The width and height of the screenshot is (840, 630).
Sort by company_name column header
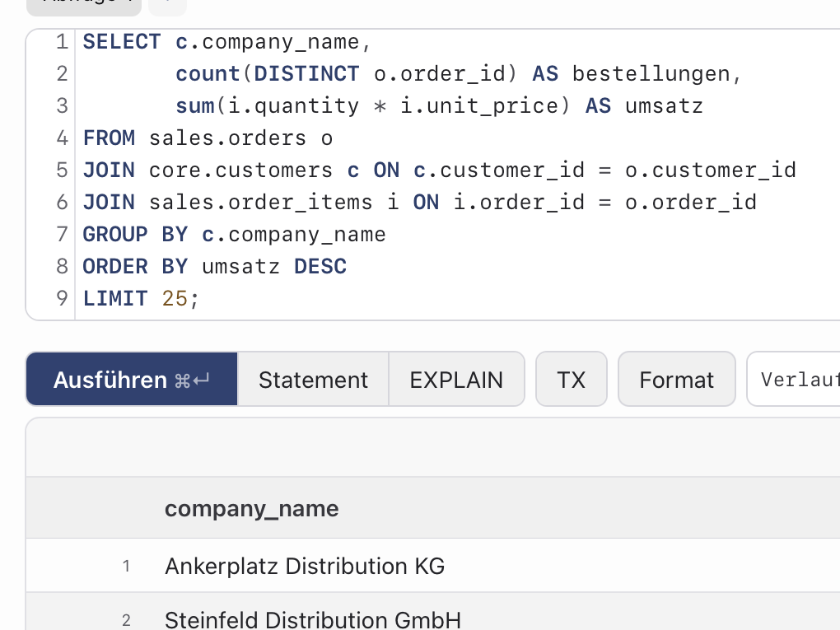(252, 508)
